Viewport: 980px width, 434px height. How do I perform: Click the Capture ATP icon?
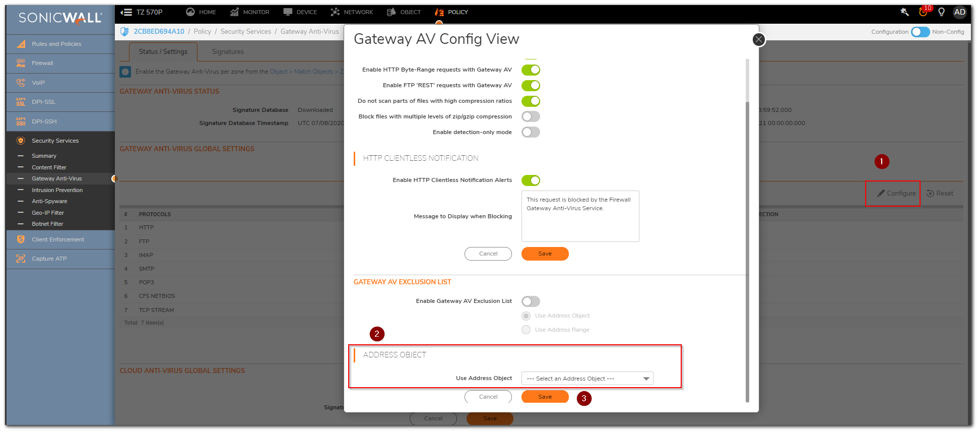coord(21,259)
